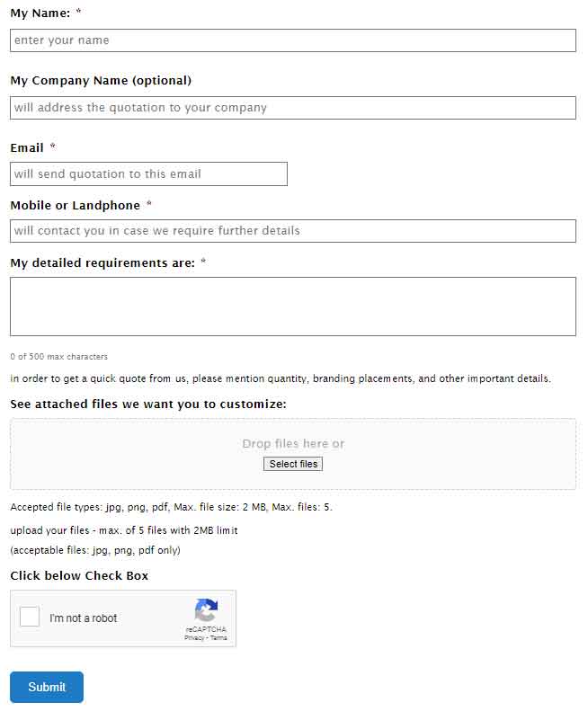Image resolution: width=588 pixels, height=720 pixels.
Task: Click the 0 of 500 max characters counter
Action: click(58, 356)
